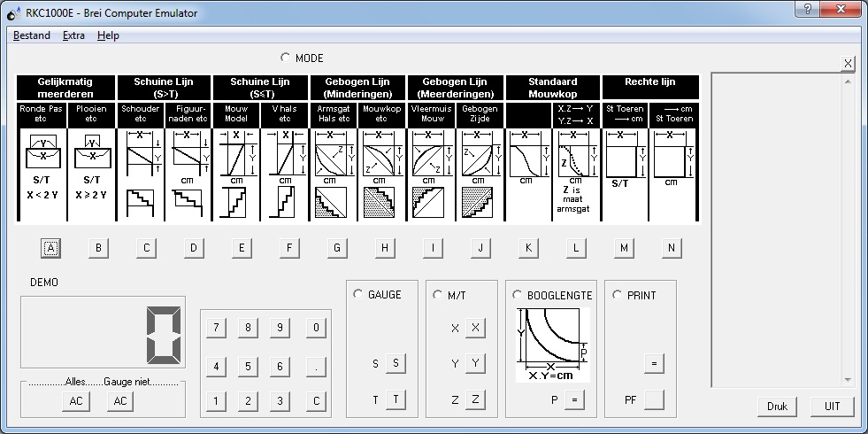Open the Extra menu

point(73,35)
